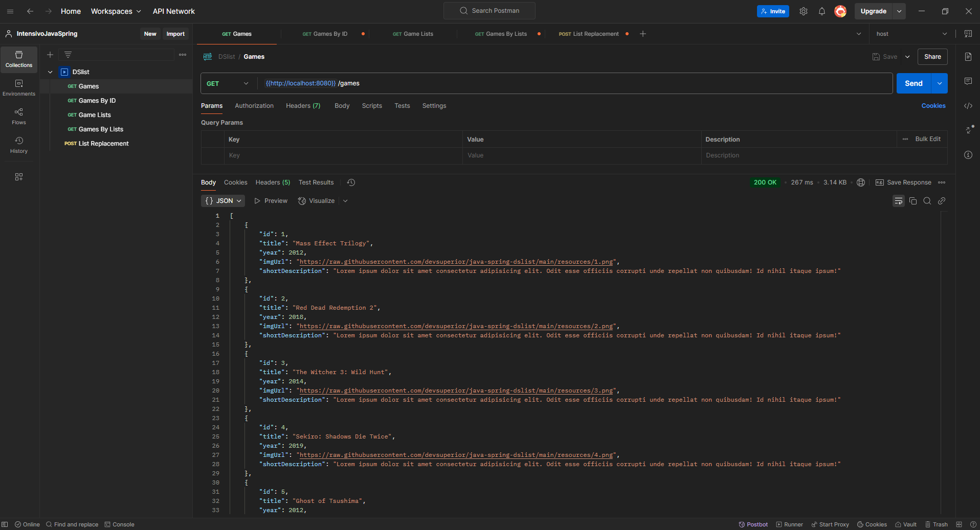Toggle the sidebar pane in status bar
Screen dimensions: 980x530
(5, 524)
